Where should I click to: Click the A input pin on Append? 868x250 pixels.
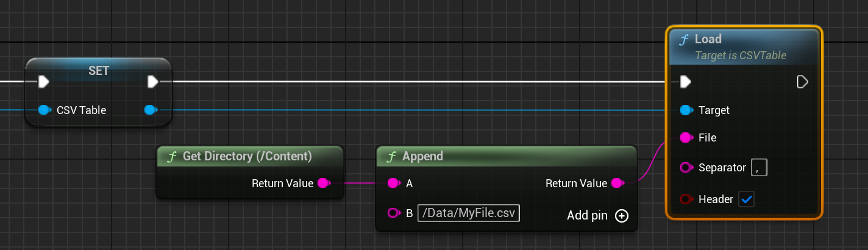(x=394, y=183)
